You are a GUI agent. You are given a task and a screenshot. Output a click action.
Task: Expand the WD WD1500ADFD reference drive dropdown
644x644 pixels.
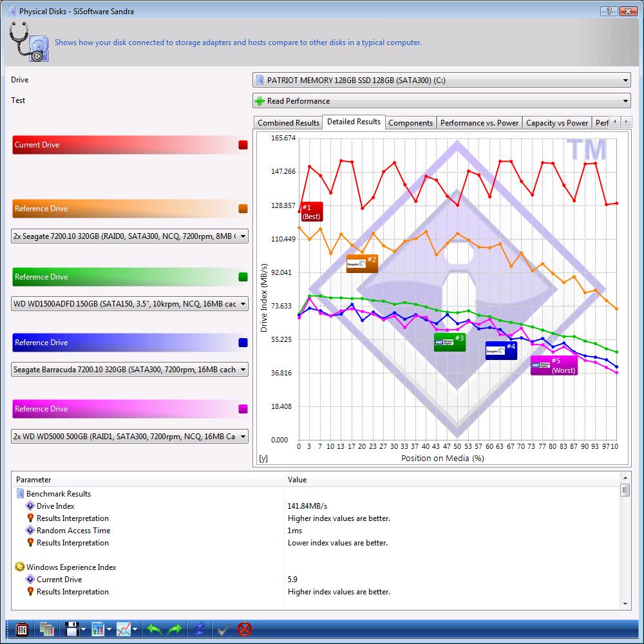(130, 304)
